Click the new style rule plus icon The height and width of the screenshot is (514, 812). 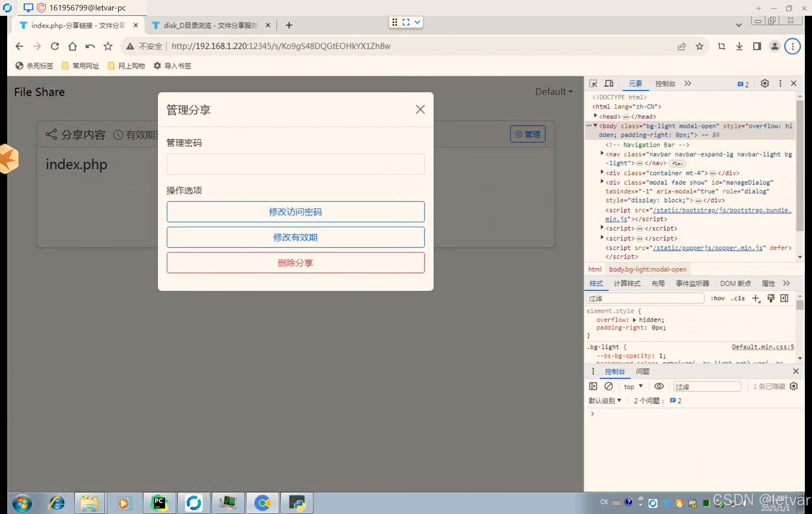tap(756, 298)
